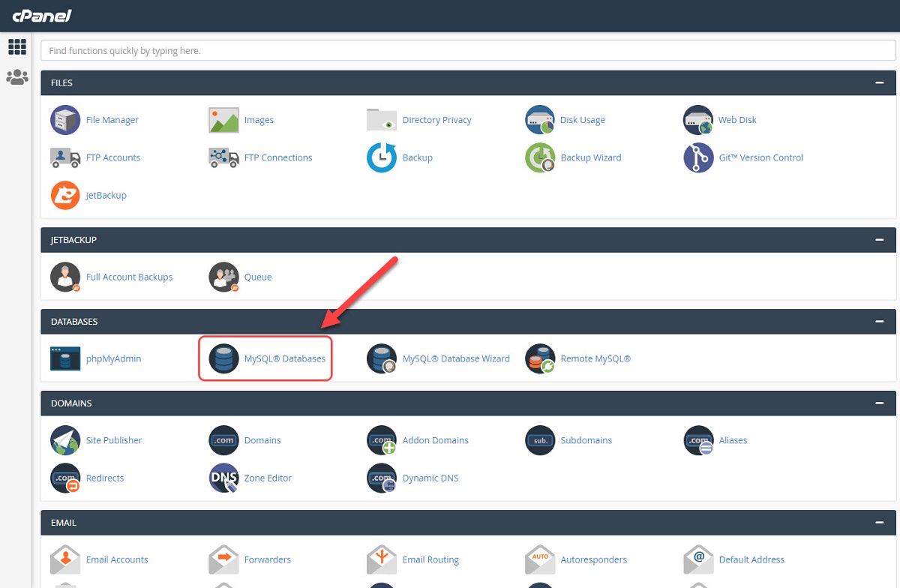Open the Subdomains link
This screenshot has width=900, height=588.
586,440
